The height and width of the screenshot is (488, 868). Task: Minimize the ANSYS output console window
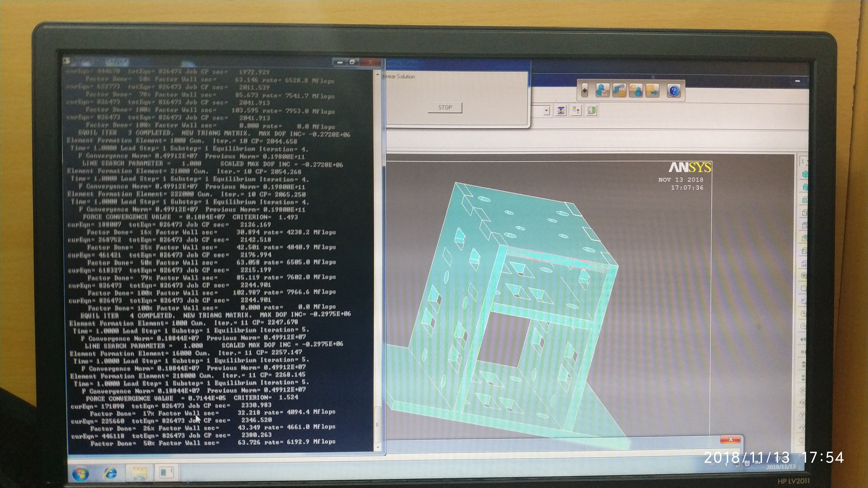click(340, 62)
